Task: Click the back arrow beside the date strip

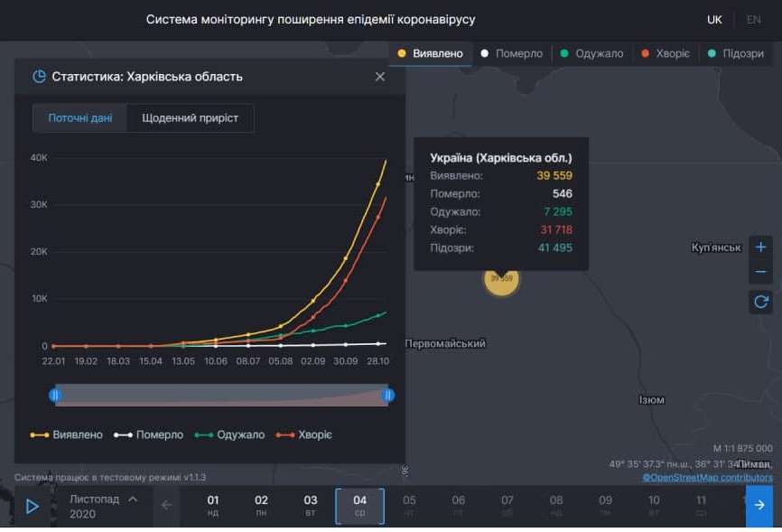Action: [x=166, y=506]
